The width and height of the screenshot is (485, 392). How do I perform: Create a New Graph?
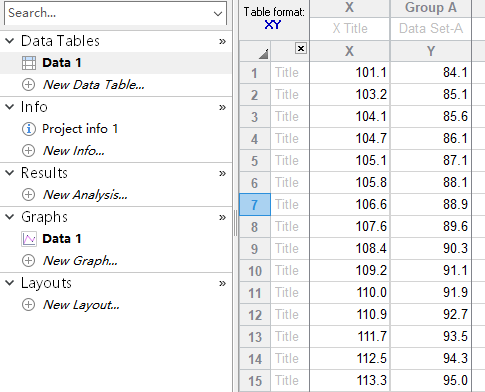point(80,261)
